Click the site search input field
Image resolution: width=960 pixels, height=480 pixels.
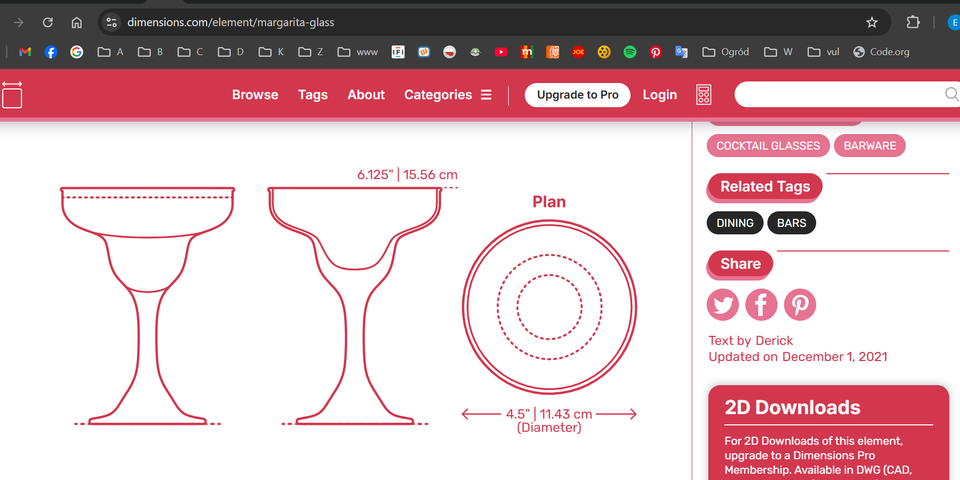tap(838, 95)
